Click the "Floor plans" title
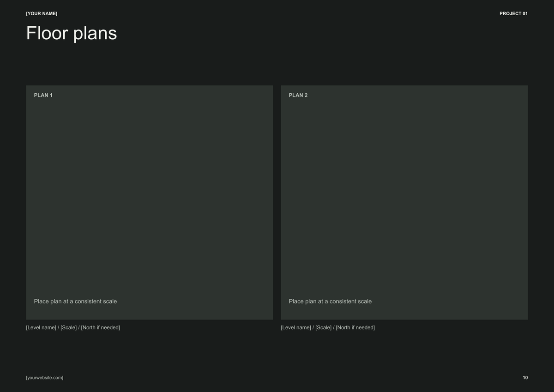The image size is (554, 392). [x=72, y=33]
